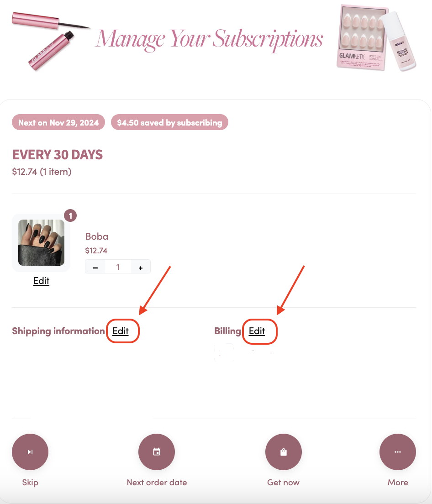Click the quantity badge on Boba thumbnail
Image resolution: width=432 pixels, height=504 pixels.
(70, 215)
